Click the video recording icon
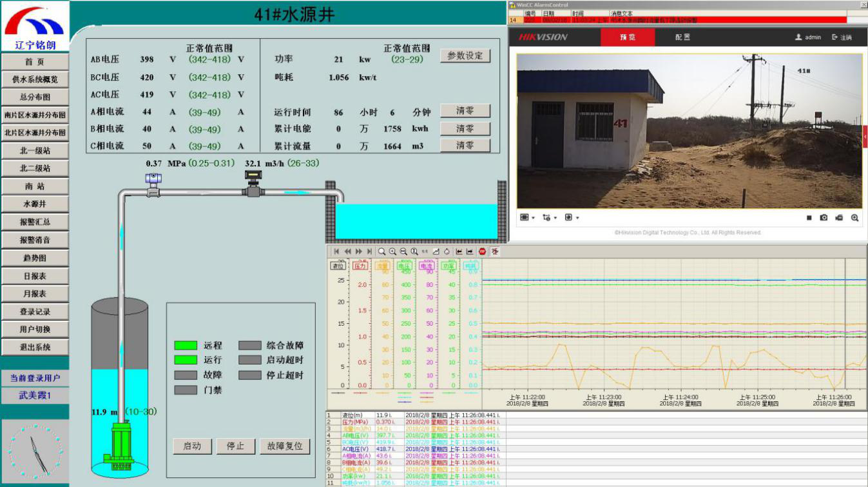Image resolution: width=868 pixels, height=487 pixels. 839,218
